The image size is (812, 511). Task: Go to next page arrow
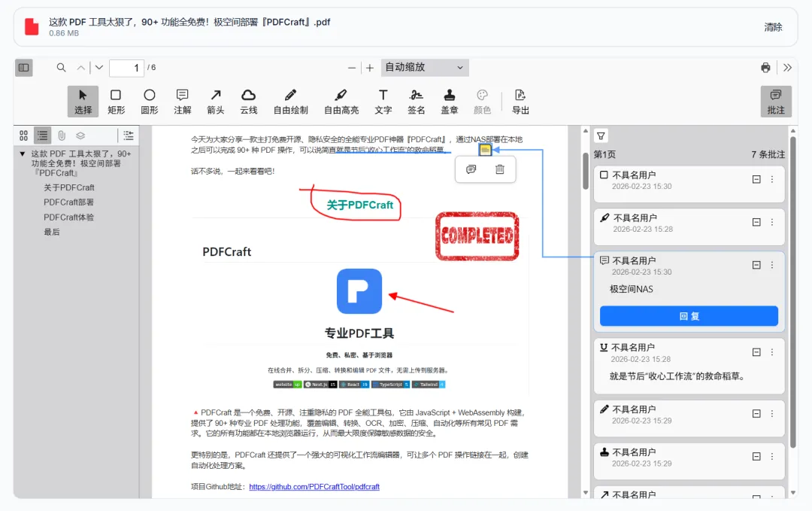point(99,68)
